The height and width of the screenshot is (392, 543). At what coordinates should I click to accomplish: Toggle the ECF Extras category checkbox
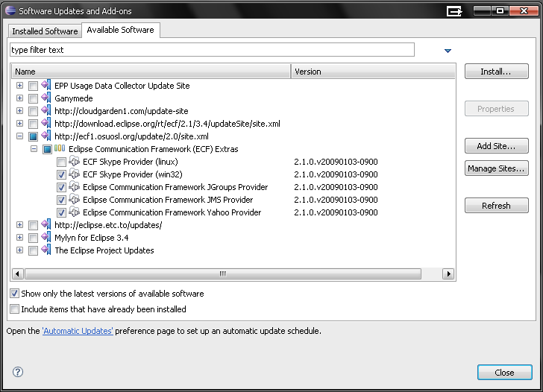click(x=47, y=150)
